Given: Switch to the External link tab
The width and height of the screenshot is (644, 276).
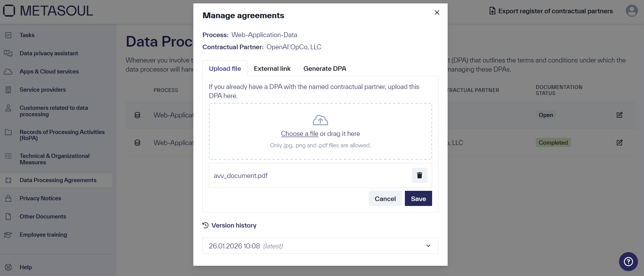Looking at the screenshot, I should pyautogui.click(x=272, y=69).
